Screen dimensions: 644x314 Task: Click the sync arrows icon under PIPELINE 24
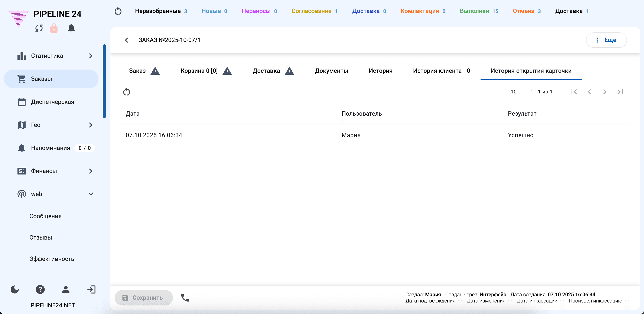tap(39, 28)
